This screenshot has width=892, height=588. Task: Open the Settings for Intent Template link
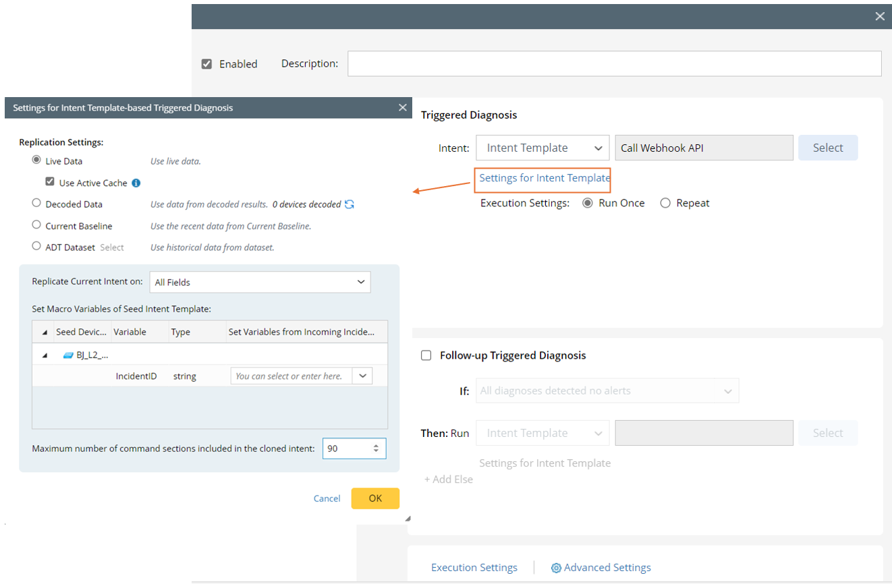[x=544, y=178]
